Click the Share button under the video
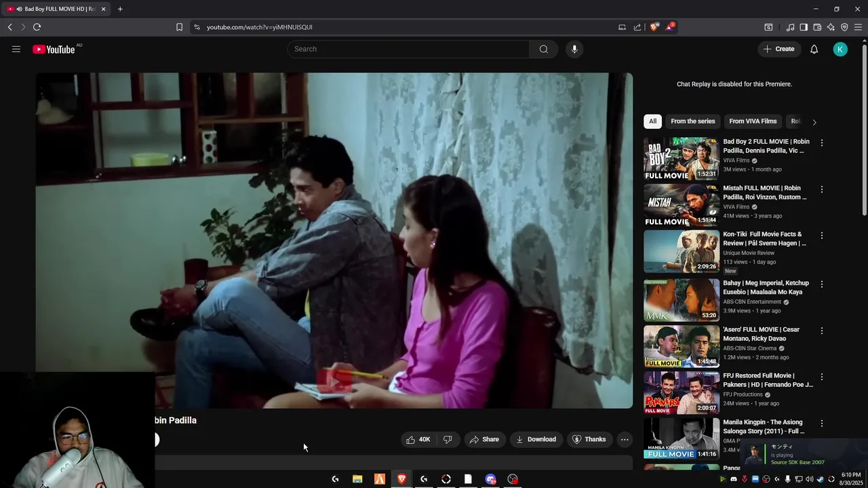Image resolution: width=868 pixels, height=488 pixels. 484,439
